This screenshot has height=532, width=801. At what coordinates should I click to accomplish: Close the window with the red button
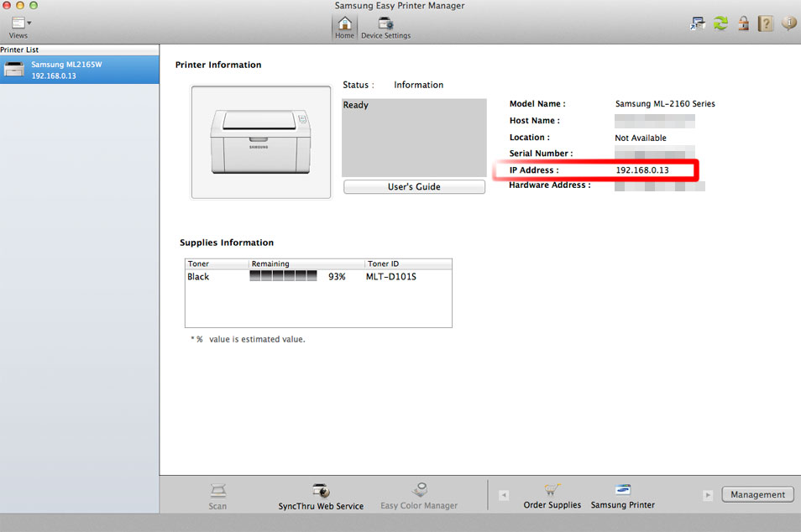coord(7,5)
